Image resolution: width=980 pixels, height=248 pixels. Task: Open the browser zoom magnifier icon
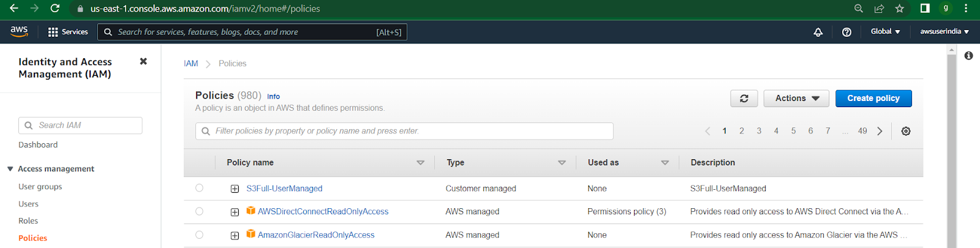point(859,9)
